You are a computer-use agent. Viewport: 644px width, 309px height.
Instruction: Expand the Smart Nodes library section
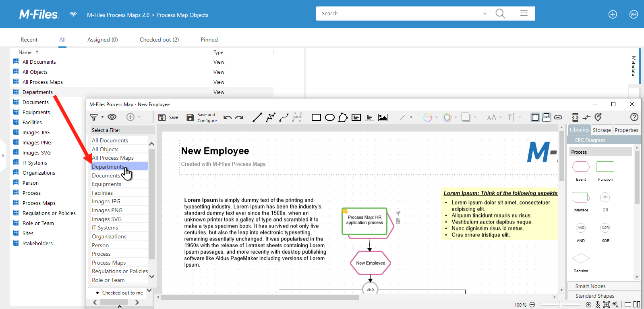pos(590,286)
